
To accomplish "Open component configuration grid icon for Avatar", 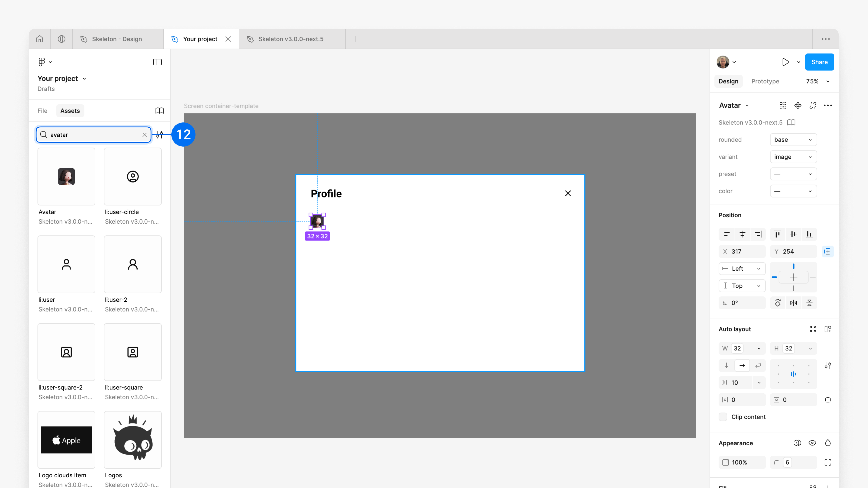I will 783,106.
